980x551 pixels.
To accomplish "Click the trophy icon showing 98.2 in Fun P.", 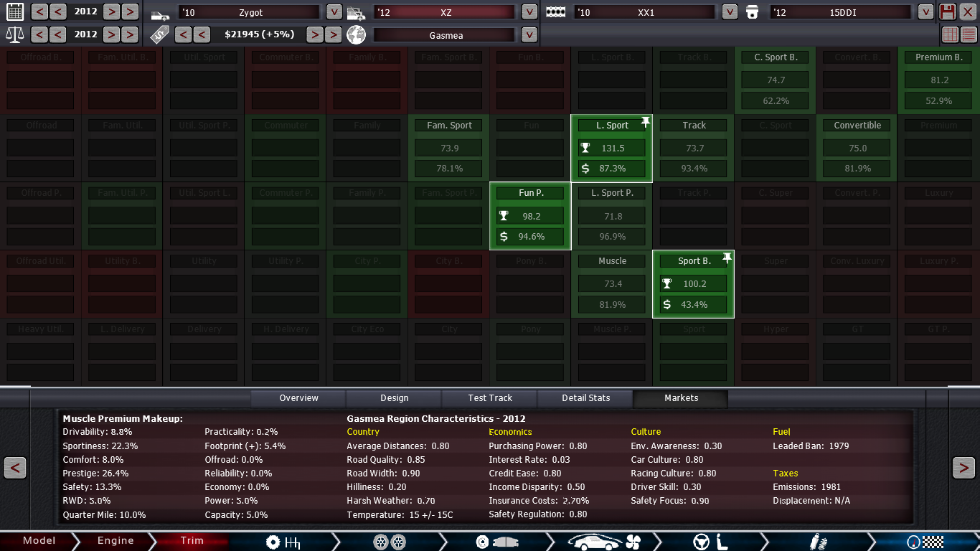I will click(504, 216).
